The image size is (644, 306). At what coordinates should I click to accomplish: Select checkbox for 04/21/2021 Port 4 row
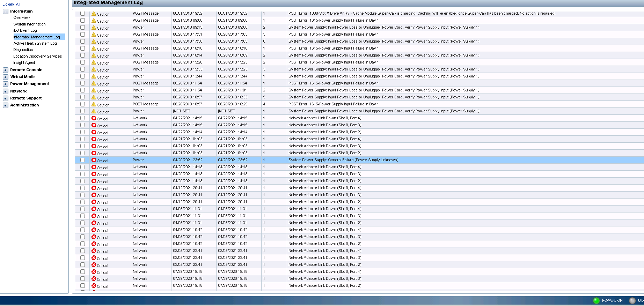coord(82,139)
